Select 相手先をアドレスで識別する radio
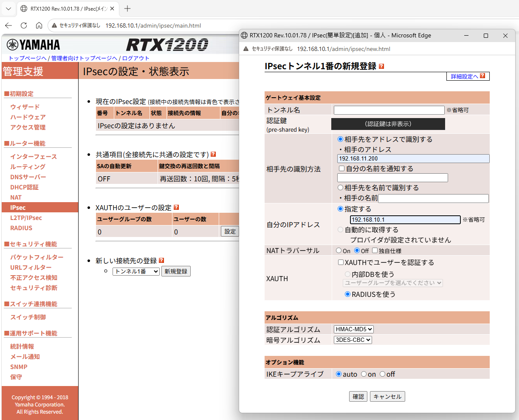 point(340,139)
